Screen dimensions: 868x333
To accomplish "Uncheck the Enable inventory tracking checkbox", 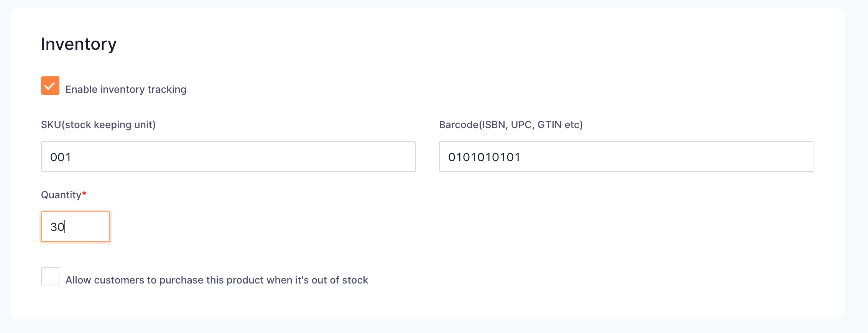I will [50, 86].
